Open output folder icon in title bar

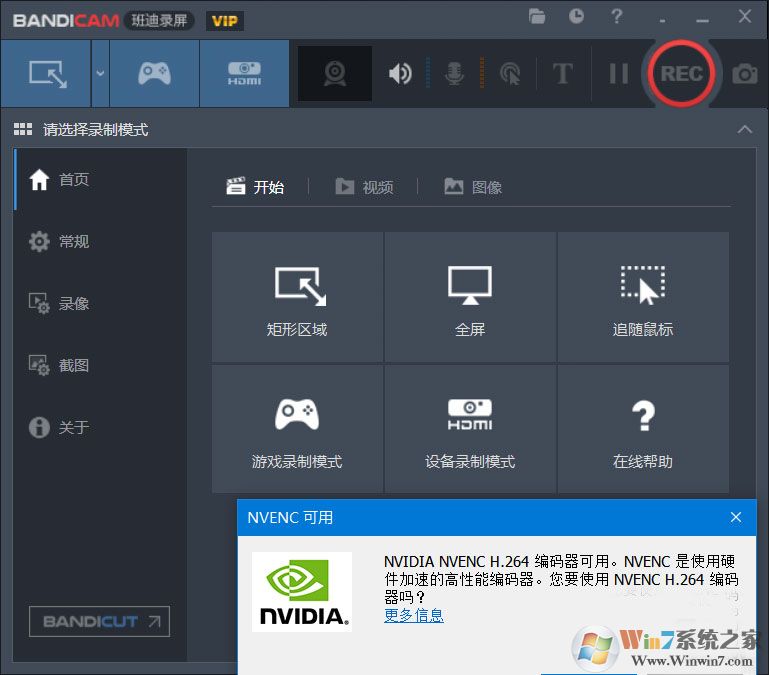[x=537, y=17]
